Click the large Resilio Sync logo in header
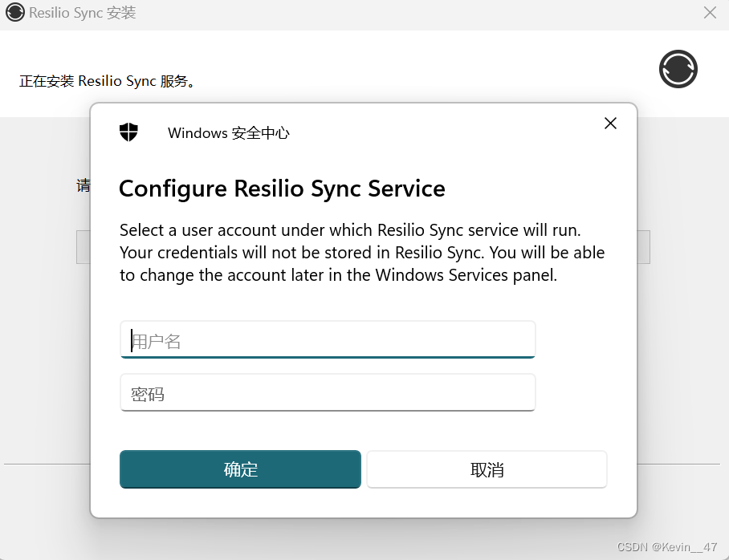The image size is (729, 560). point(678,69)
